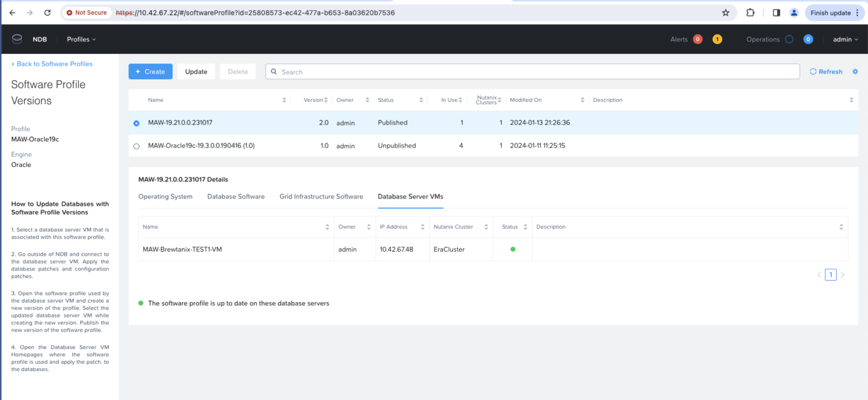Switch to the Operating System tab
This screenshot has height=400, width=868.
click(x=165, y=196)
